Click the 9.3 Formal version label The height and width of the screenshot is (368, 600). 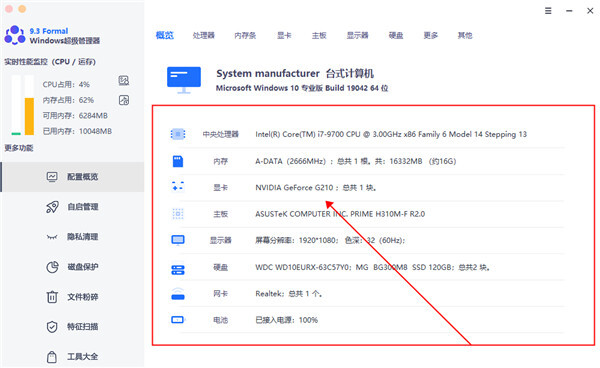point(49,31)
